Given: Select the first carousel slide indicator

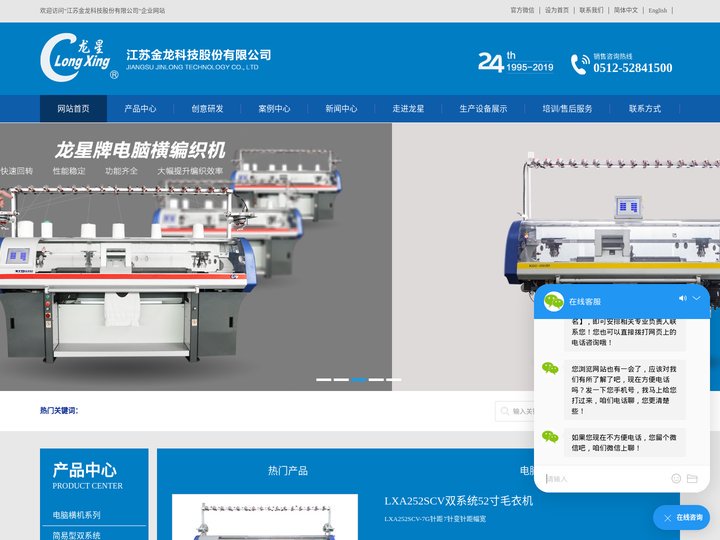Looking at the screenshot, I should click(324, 380).
